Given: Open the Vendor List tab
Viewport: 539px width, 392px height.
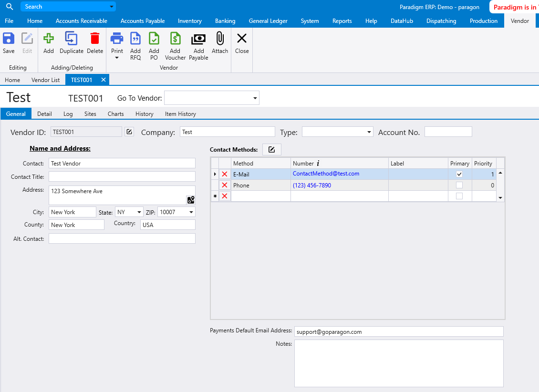Looking at the screenshot, I should pyautogui.click(x=46, y=80).
